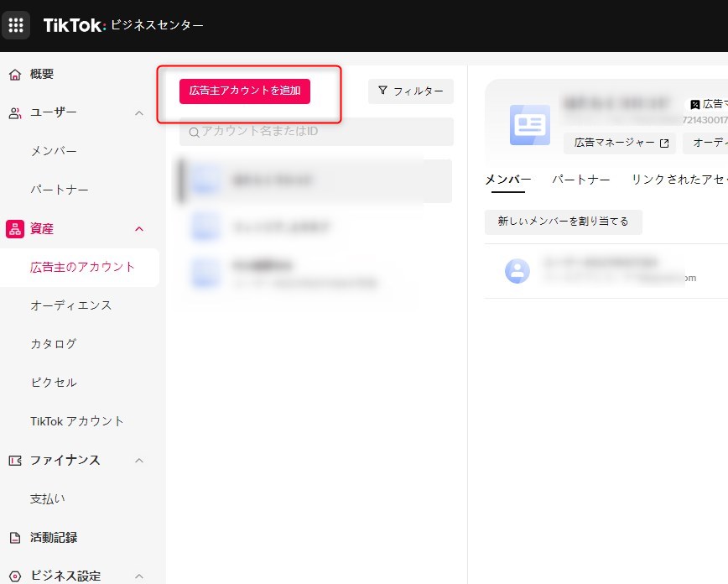
Task: Switch to the パートナー tab
Action: click(580, 180)
